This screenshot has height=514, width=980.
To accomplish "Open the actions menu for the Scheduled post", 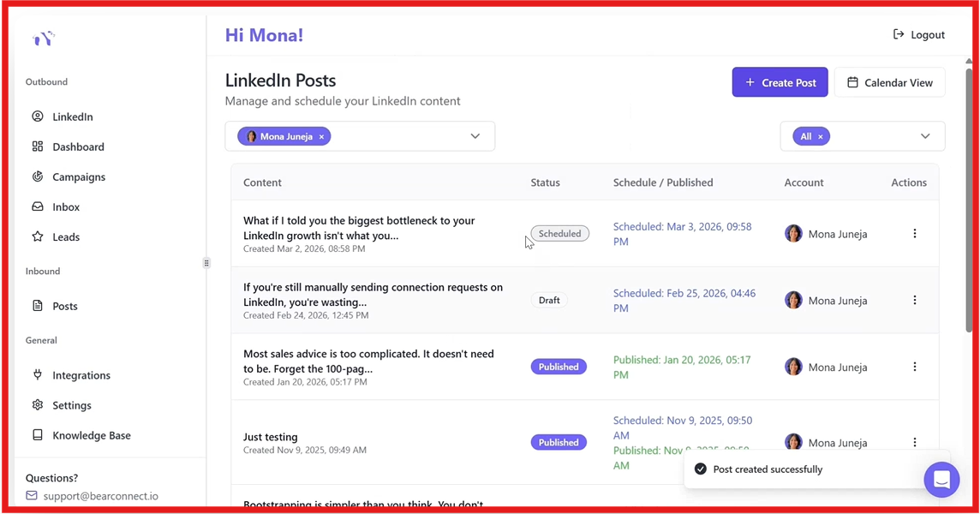I will coord(915,233).
